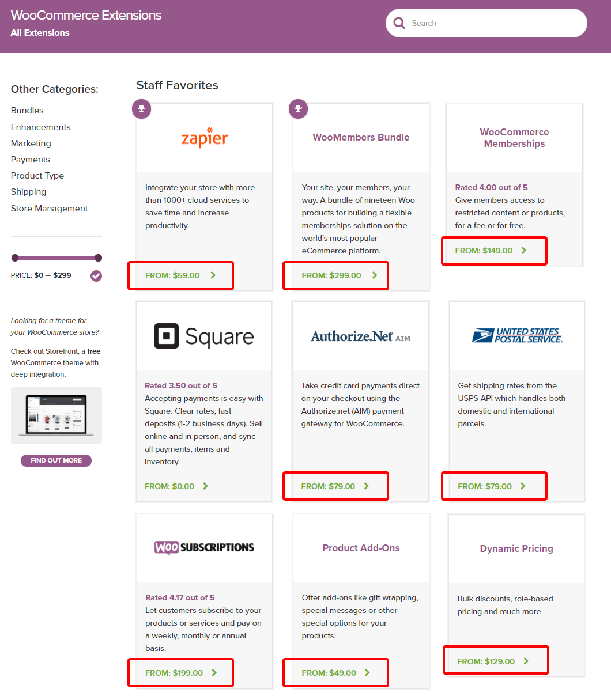Click the PRICE: $0 — $299 label
This screenshot has width=611, height=700.
(41, 275)
